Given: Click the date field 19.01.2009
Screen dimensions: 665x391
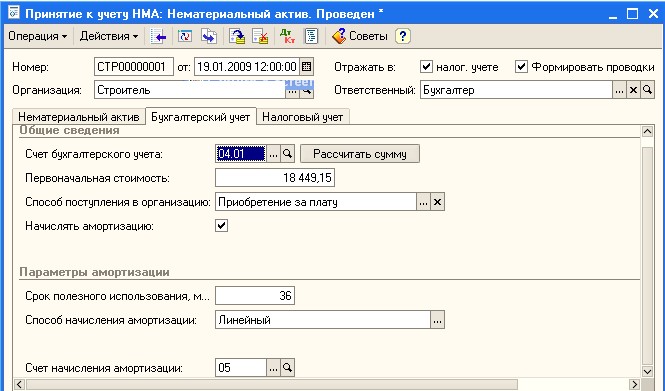Looking at the screenshot, I should [247, 67].
